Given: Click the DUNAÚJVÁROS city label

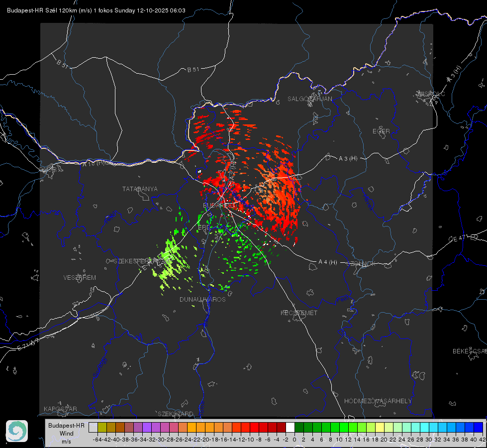Looking at the screenshot, I should [202, 299].
